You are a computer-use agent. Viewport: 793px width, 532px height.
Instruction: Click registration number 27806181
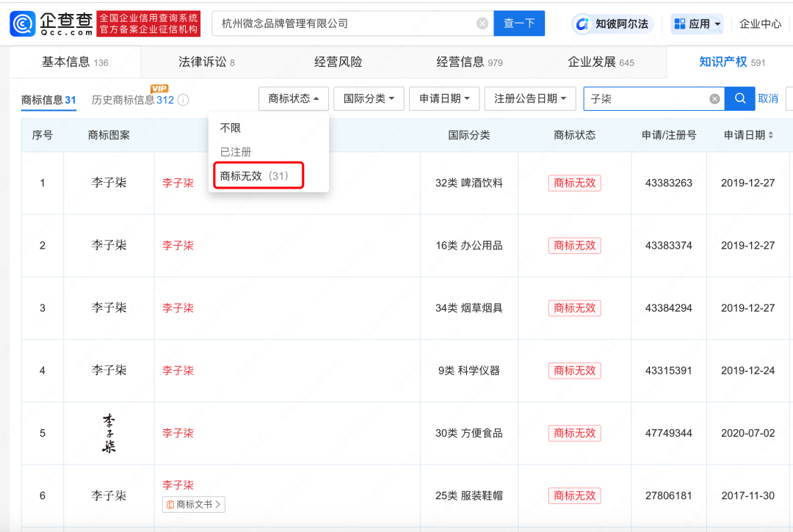point(669,495)
